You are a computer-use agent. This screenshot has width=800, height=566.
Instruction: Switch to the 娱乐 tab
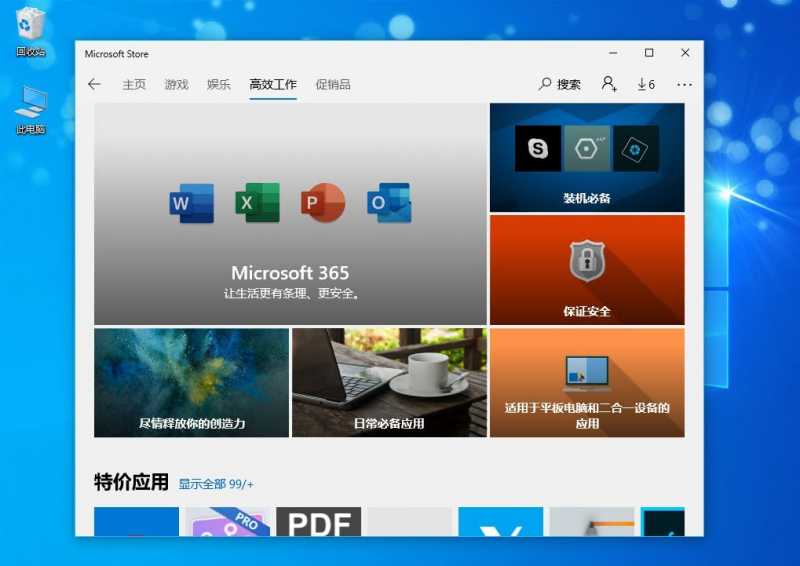[x=219, y=84]
